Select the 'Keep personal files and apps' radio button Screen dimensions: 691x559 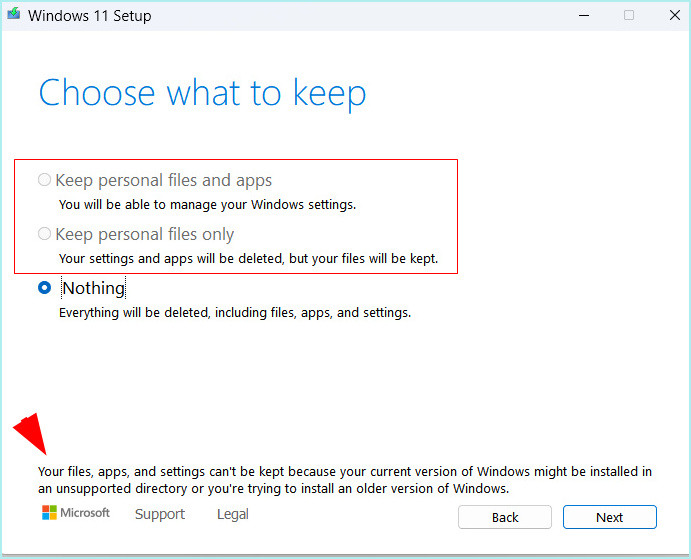point(44,179)
